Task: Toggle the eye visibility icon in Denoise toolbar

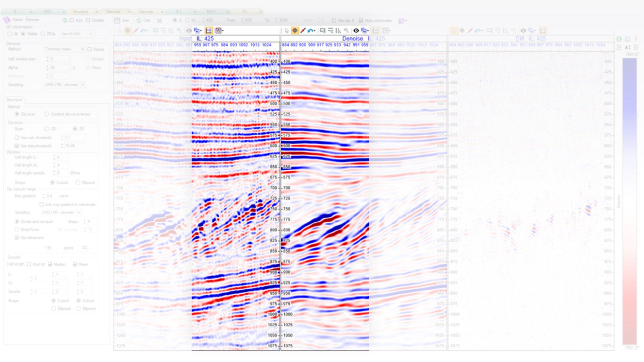Action: pos(356,31)
